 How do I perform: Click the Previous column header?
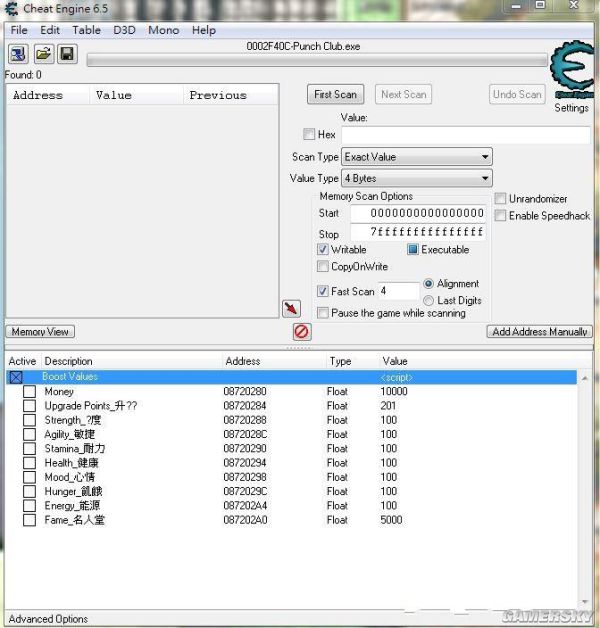pos(230,95)
